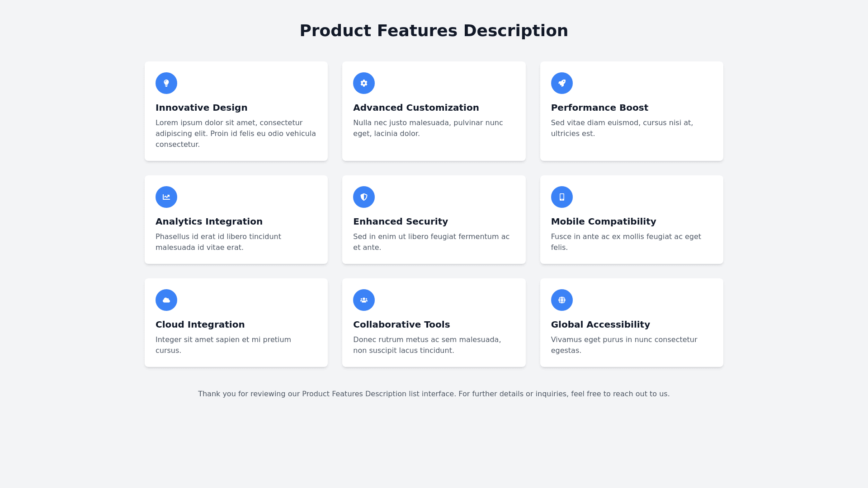Select the Advanced Customization heading
Viewport: 868px width, 488px height.
point(416,108)
